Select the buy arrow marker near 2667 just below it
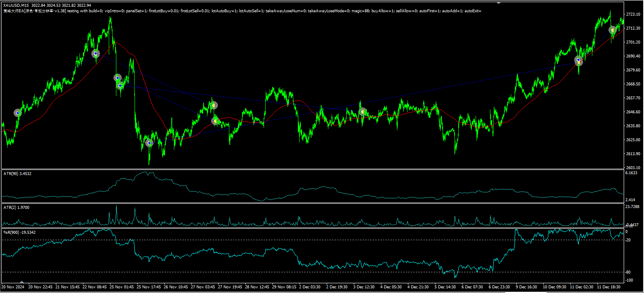Image resolution: width=644 pixels, height=293 pixels. click(121, 85)
